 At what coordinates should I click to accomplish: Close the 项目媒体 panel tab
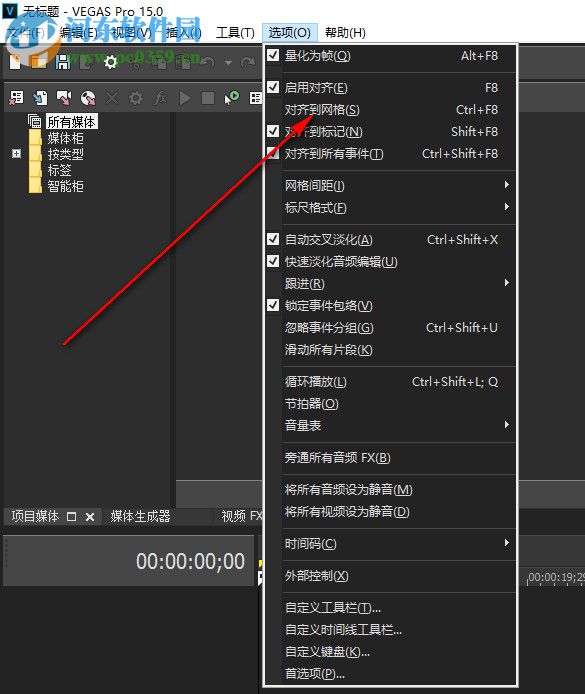[90, 517]
